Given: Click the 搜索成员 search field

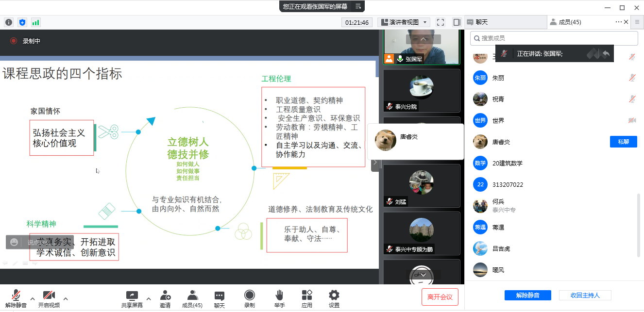Looking at the screenshot, I should [554, 38].
